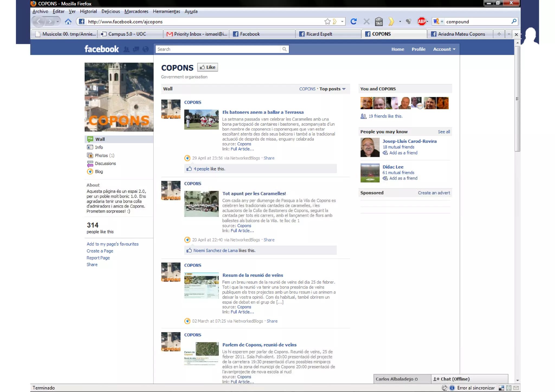Click the Facebook friend requests icon

[x=126, y=49]
